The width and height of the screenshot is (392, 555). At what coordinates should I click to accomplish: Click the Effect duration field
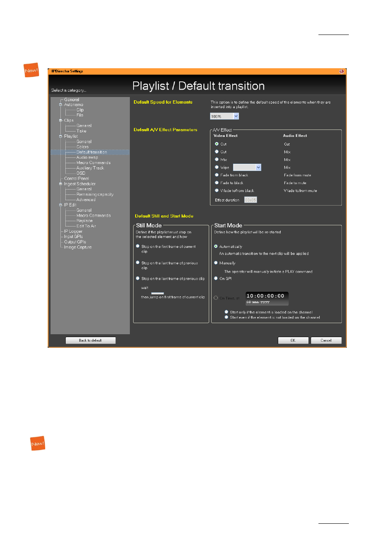pyautogui.click(x=251, y=200)
